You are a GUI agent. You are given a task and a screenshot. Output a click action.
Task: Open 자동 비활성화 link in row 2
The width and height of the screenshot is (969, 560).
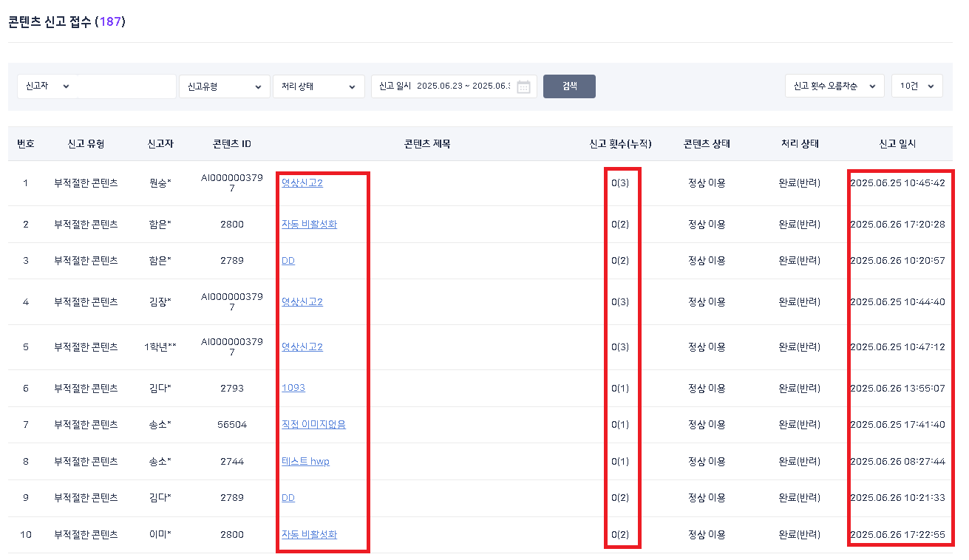tap(309, 224)
